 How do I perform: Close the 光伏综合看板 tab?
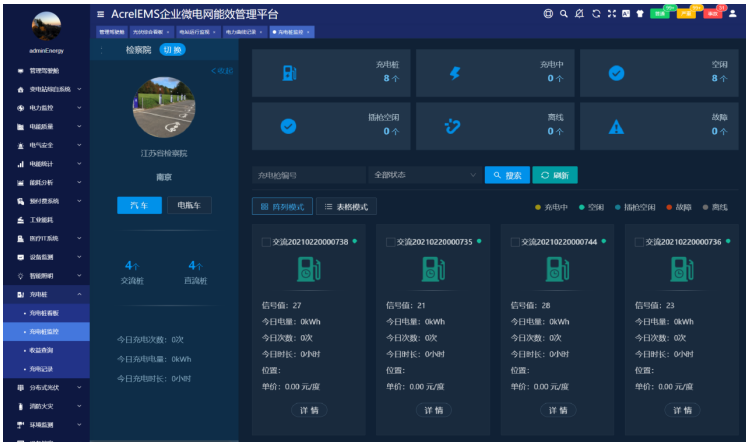pos(168,32)
